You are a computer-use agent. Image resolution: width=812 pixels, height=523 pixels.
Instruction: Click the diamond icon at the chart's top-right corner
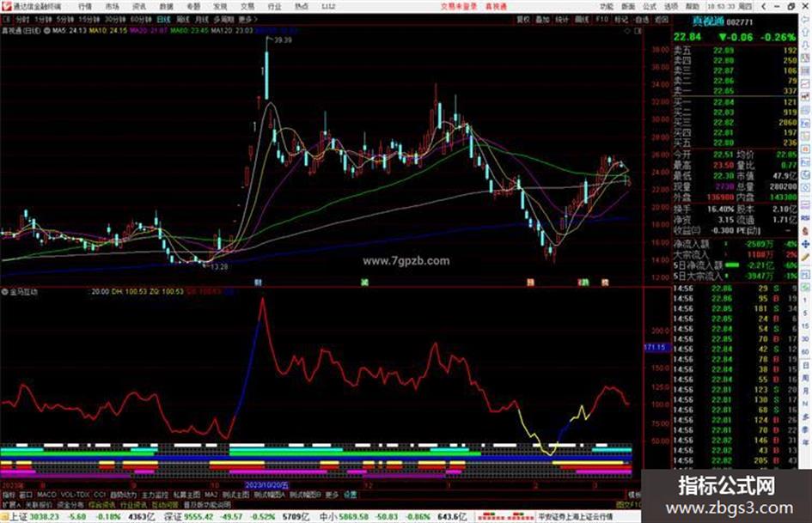(x=627, y=31)
